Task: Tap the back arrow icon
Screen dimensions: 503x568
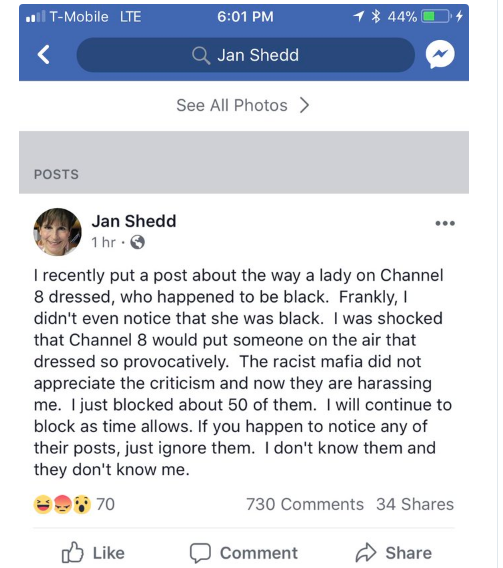Action: [x=44, y=55]
